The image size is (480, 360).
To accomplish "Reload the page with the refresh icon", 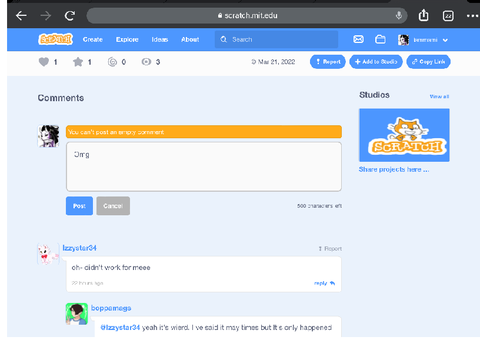I will coord(70,16).
